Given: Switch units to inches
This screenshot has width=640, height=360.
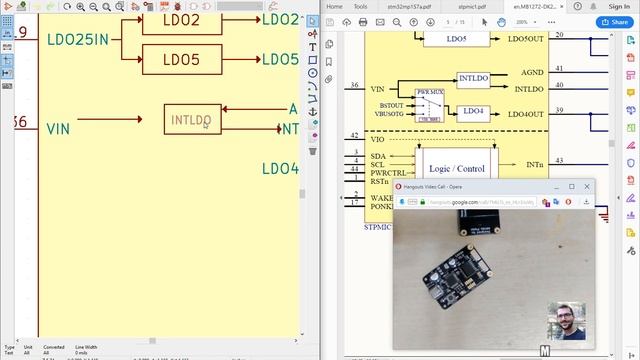Looking at the screenshot, I should pyautogui.click(x=7, y=34).
